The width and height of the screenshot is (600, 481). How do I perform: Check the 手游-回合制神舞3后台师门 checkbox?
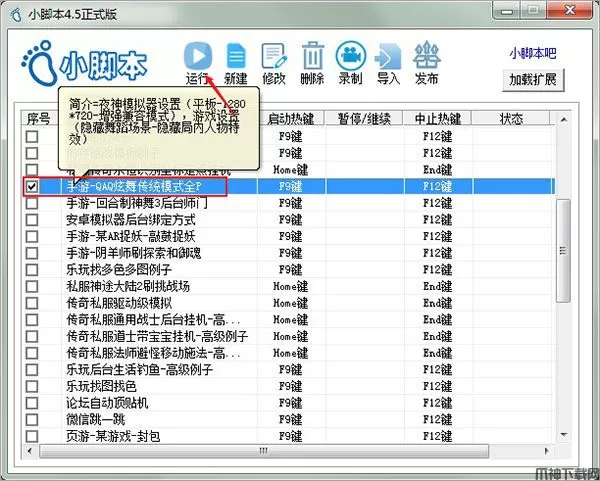coord(32,203)
